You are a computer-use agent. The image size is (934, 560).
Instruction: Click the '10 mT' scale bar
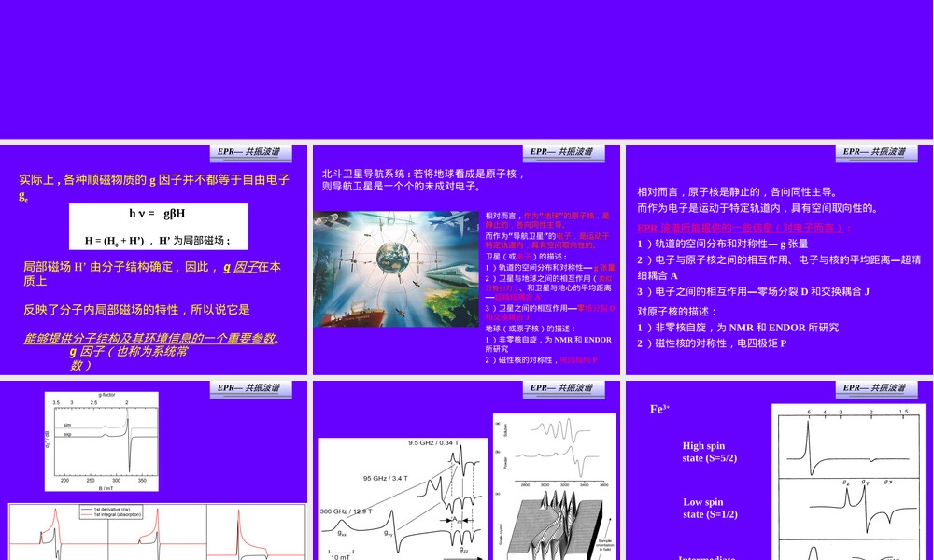click(341, 555)
